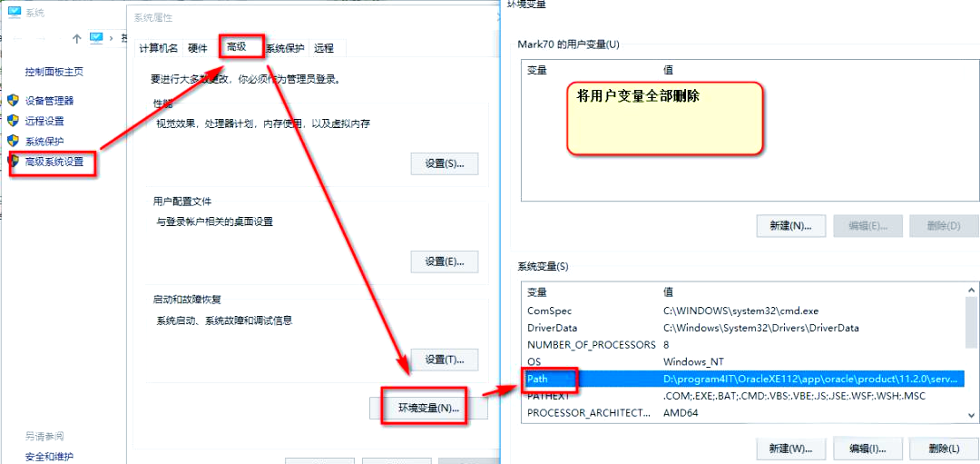The height and width of the screenshot is (464, 980).
Task: Switch to the 远程 tab
Action: 324,48
